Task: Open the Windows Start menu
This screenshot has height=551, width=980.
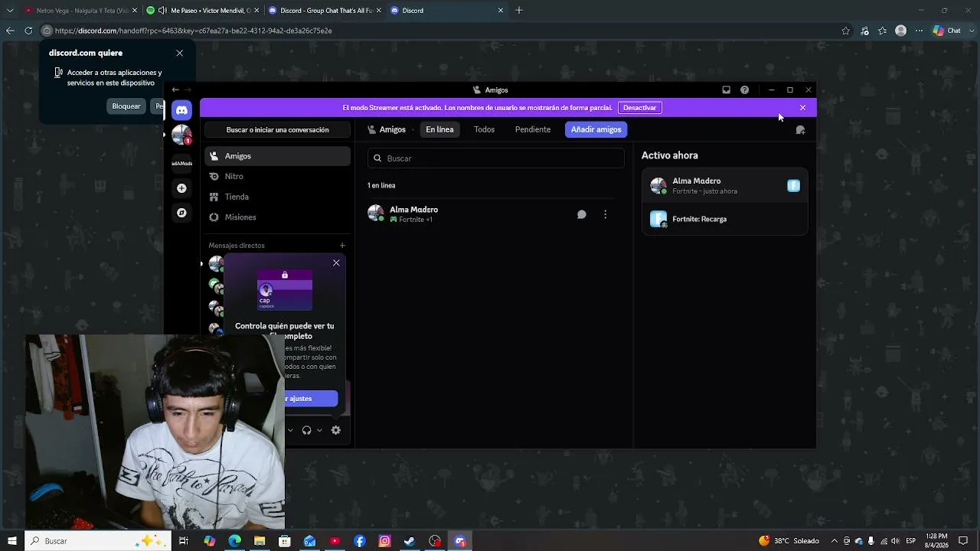Action: [12, 541]
